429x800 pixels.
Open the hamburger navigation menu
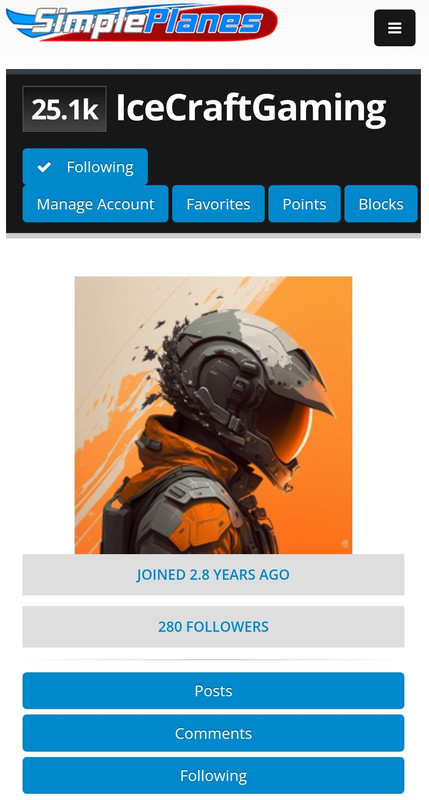[394, 28]
